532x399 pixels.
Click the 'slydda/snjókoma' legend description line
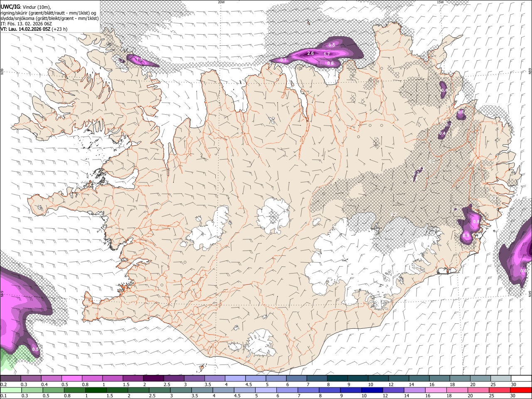tap(49, 18)
